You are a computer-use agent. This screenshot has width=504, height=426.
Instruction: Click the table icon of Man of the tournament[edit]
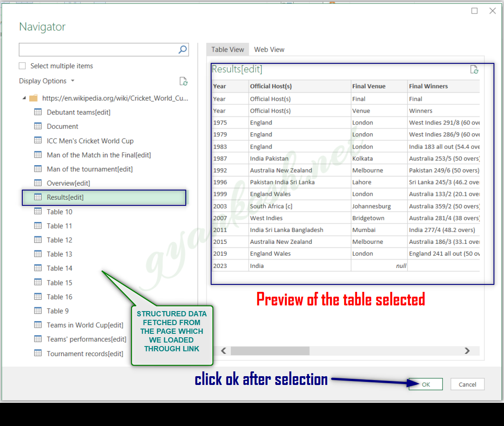[38, 169]
